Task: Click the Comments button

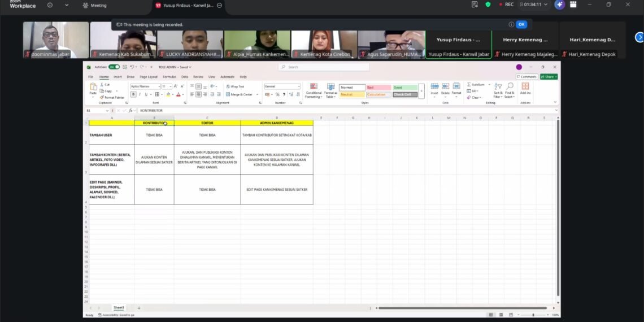Action: (526, 77)
